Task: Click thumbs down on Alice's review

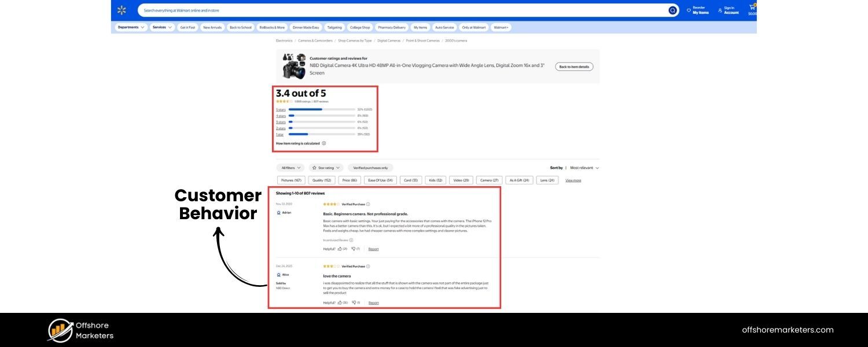Action: pos(355,302)
